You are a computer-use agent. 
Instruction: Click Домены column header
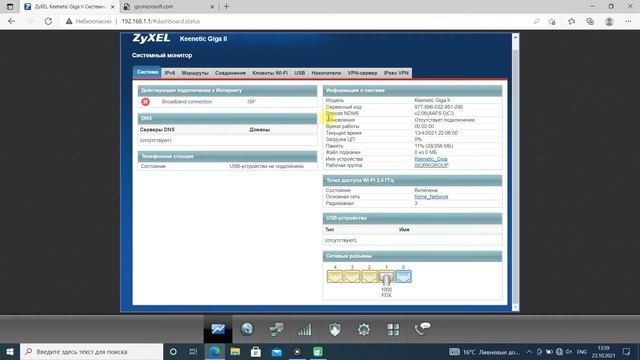pos(260,129)
